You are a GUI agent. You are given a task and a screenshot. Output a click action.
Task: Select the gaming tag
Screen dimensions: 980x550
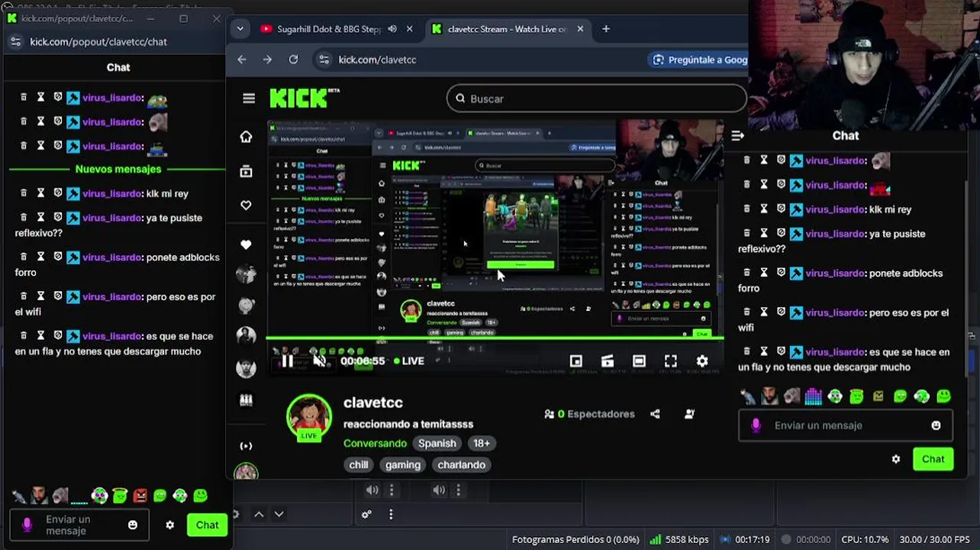[403, 464]
